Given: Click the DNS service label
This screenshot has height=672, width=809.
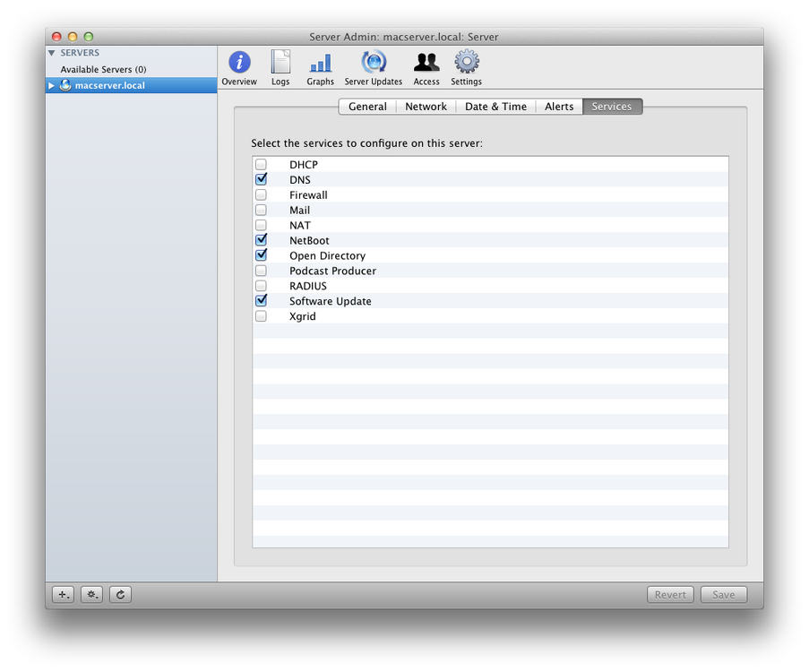Looking at the screenshot, I should coord(300,179).
